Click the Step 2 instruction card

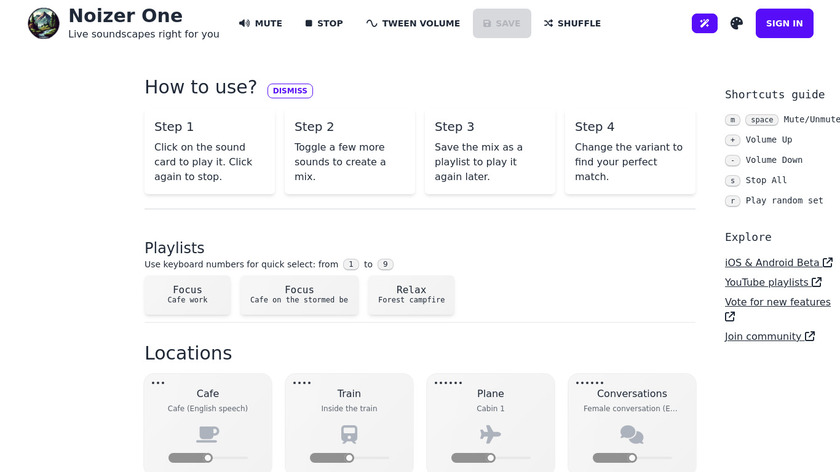(350, 152)
